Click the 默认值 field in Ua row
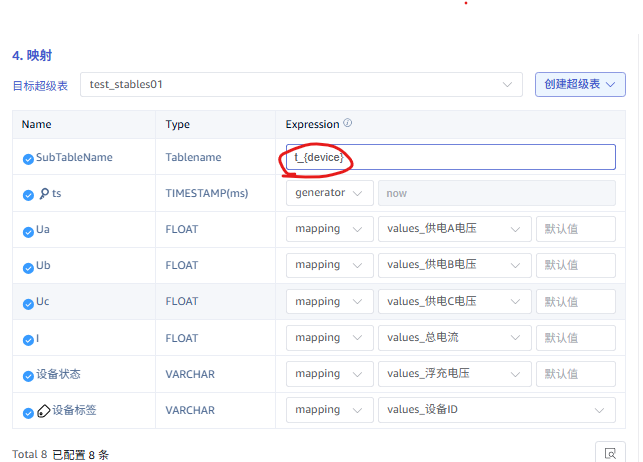643x462 pixels. tap(575, 229)
